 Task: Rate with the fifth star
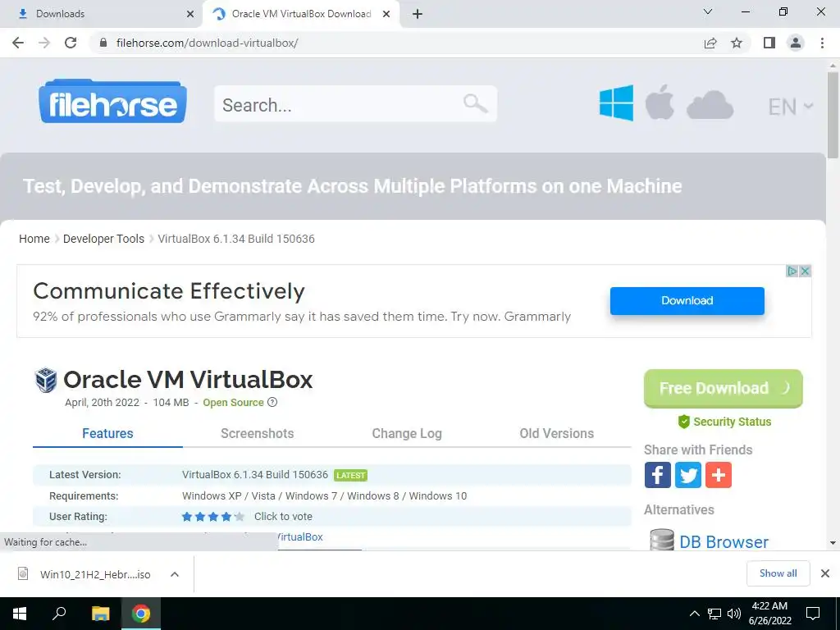240,517
